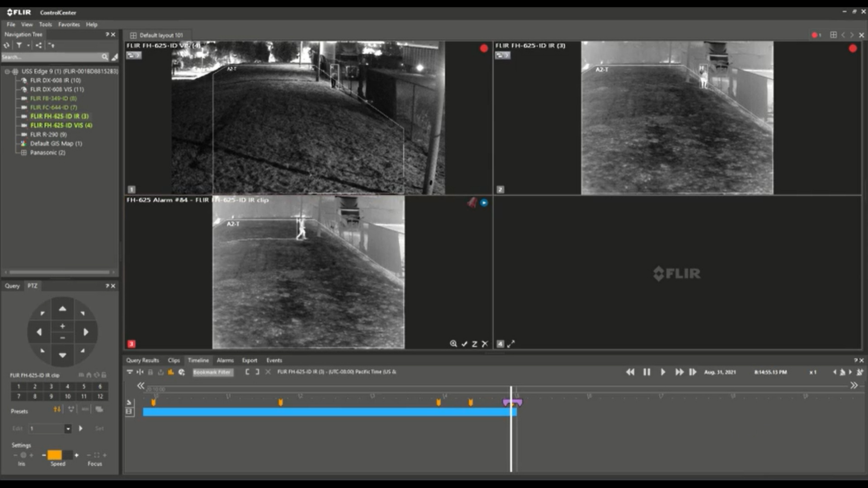Step forward one frame
The width and height of the screenshot is (868, 488).
coord(693,372)
